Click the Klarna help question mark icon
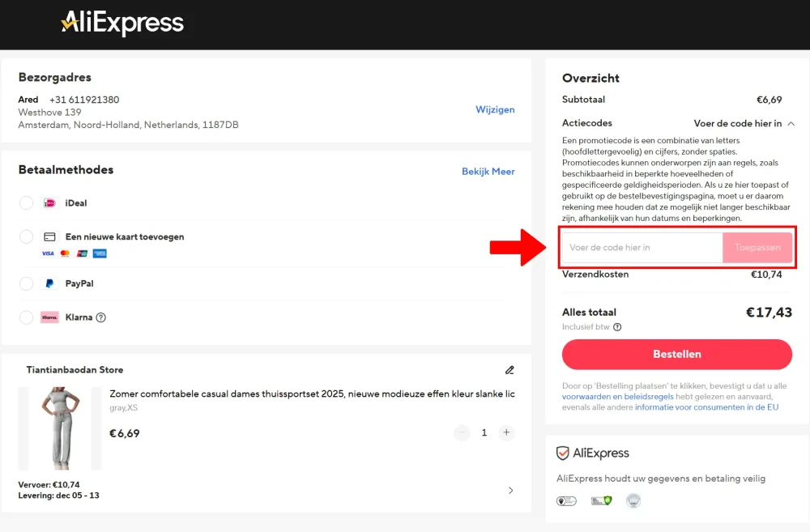This screenshot has width=810, height=532. [x=100, y=317]
